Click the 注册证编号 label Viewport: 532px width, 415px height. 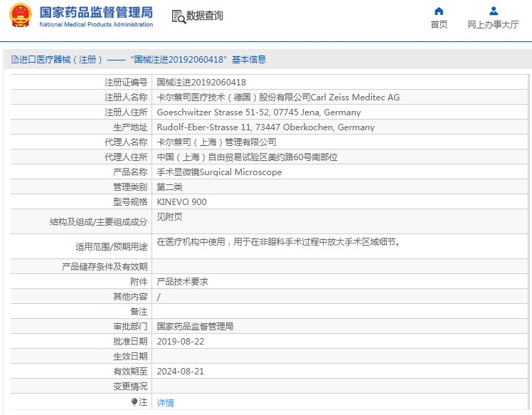126,82
